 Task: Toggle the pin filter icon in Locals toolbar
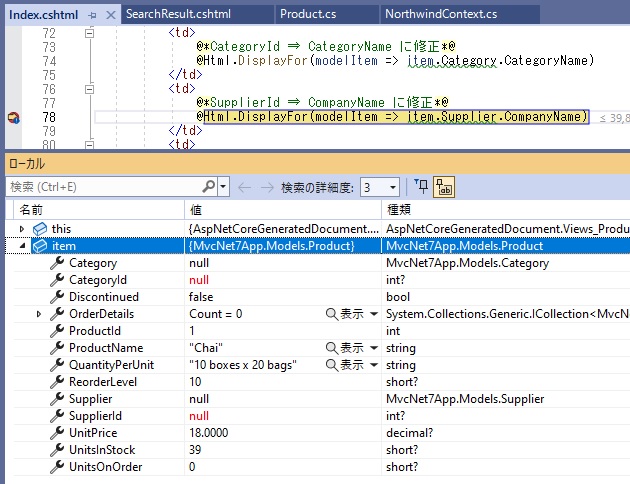coord(421,186)
